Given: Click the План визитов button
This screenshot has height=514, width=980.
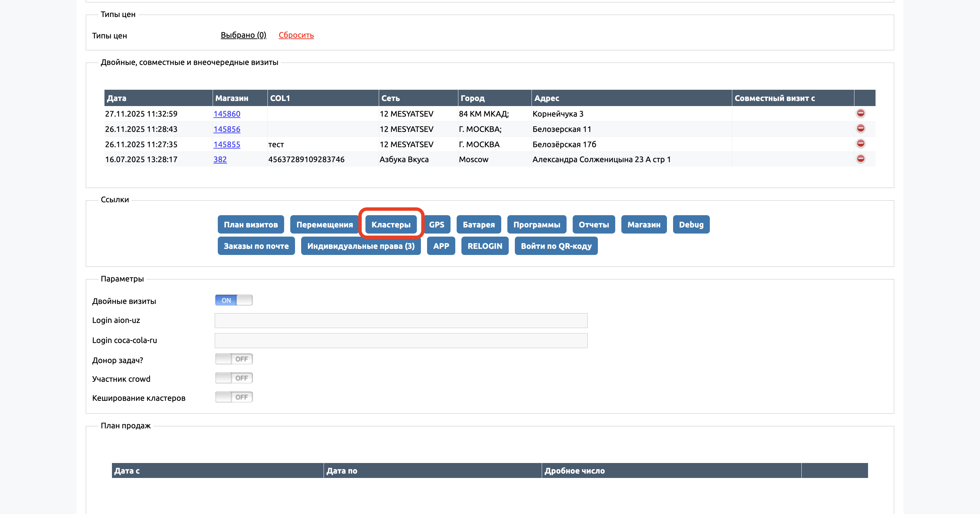Looking at the screenshot, I should [x=251, y=225].
